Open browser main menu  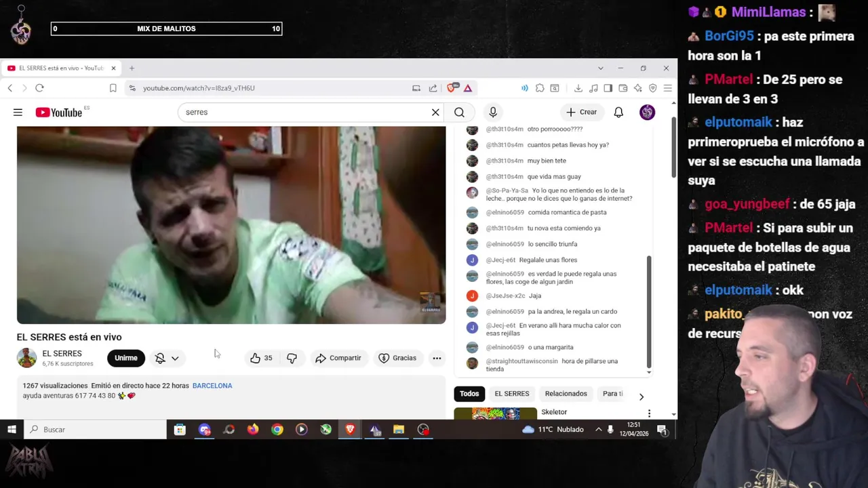click(668, 88)
